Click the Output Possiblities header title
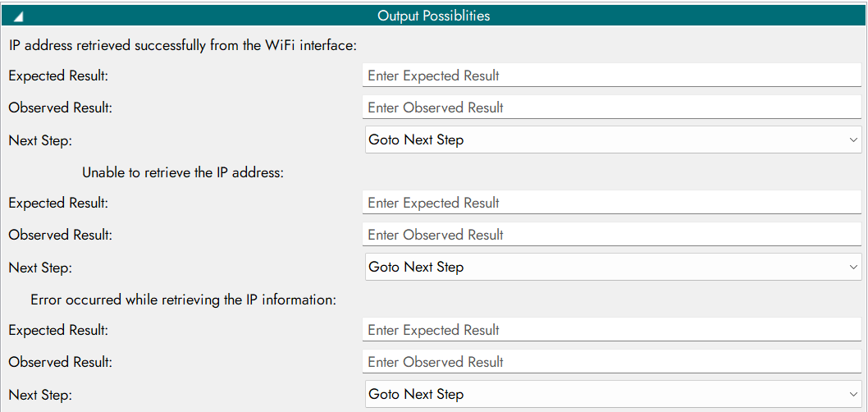 click(433, 16)
